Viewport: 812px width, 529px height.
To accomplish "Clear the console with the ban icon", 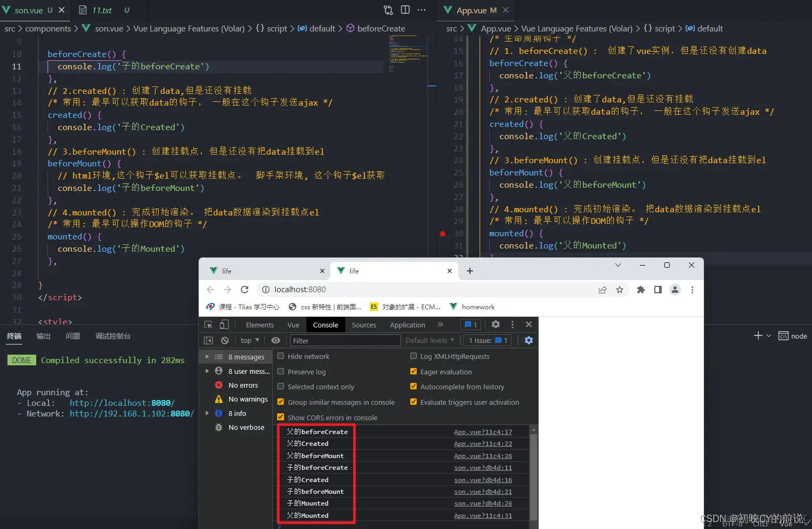I will 225,340.
